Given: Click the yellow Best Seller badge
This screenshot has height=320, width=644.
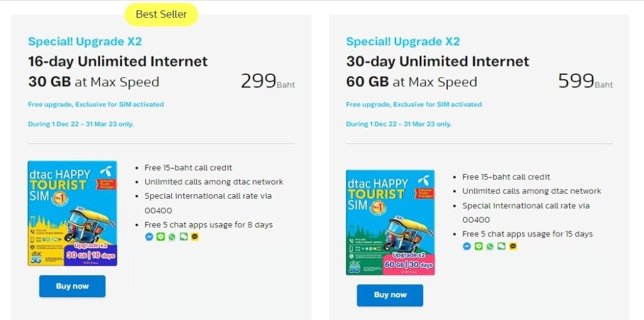Looking at the screenshot, I should (x=161, y=14).
